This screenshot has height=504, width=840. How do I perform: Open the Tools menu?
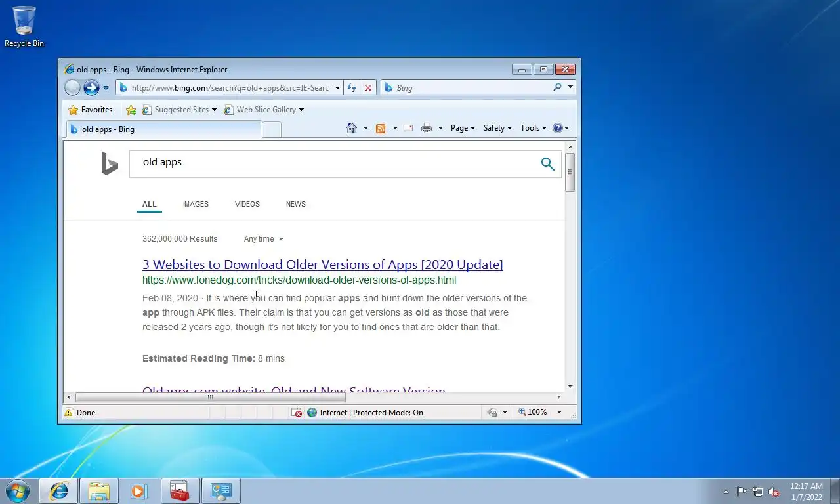coord(533,128)
